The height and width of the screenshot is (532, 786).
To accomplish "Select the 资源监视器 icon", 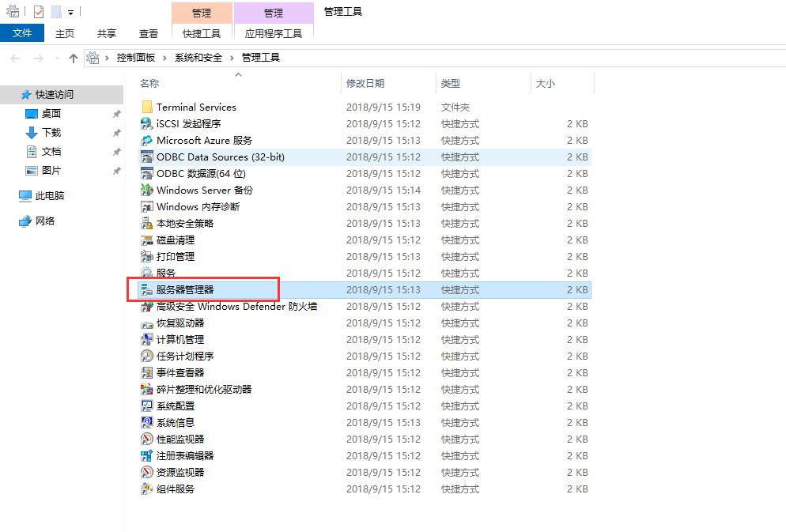I will (147, 473).
